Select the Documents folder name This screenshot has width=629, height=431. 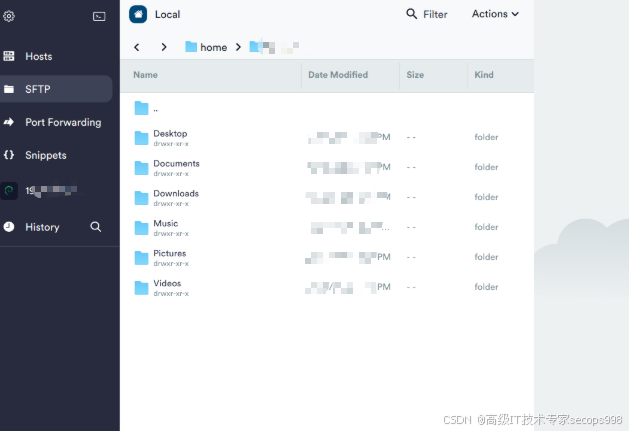pyautogui.click(x=177, y=163)
